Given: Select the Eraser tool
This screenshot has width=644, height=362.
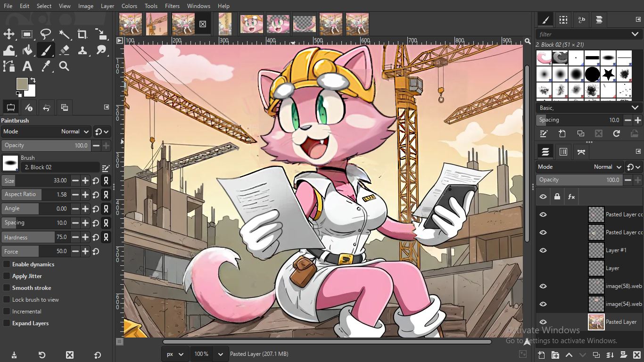Looking at the screenshot, I should click(64, 50).
